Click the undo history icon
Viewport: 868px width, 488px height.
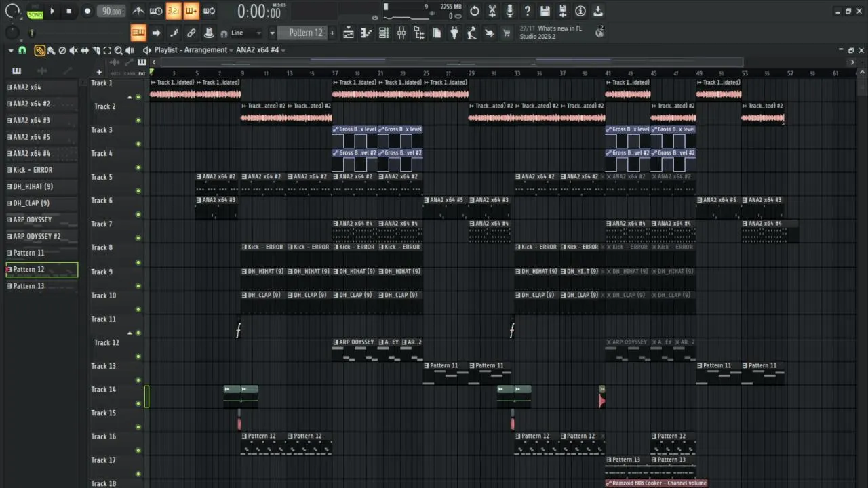click(x=474, y=11)
